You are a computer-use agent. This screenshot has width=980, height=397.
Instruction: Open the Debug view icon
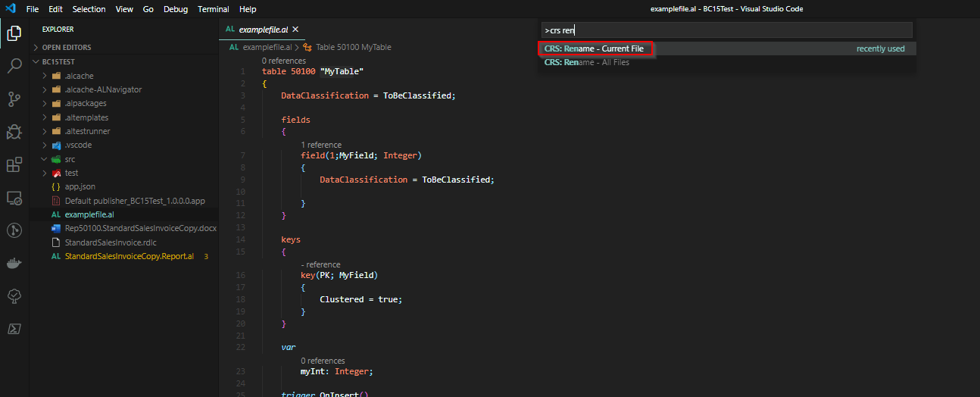click(x=14, y=132)
